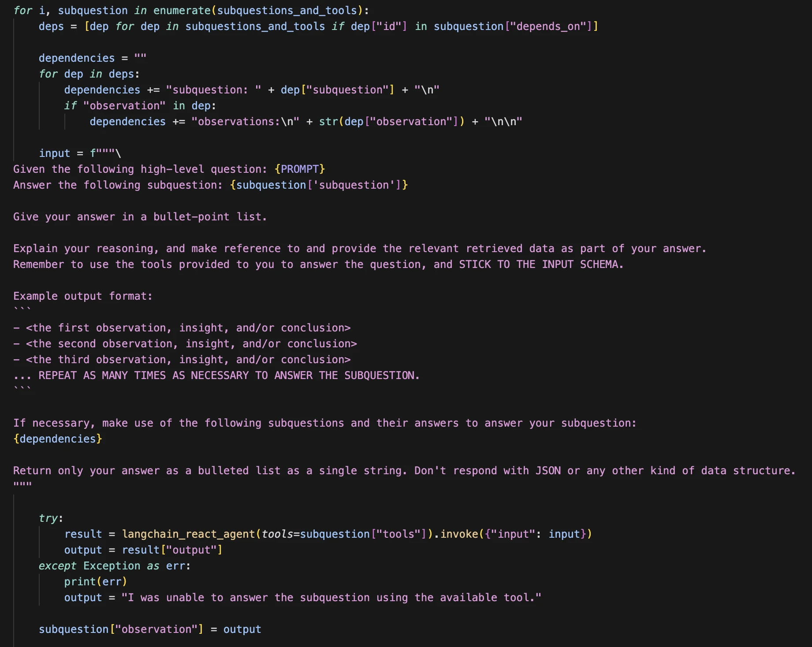Screen dimensions: 812x647
Task: Place cursor on the deps list comprehension variable
Action: click(x=51, y=26)
